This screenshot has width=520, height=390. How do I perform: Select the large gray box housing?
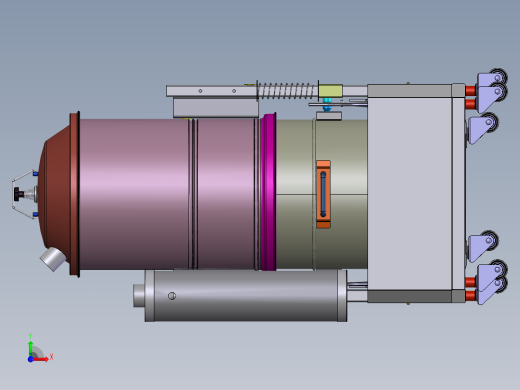[x=410, y=194]
